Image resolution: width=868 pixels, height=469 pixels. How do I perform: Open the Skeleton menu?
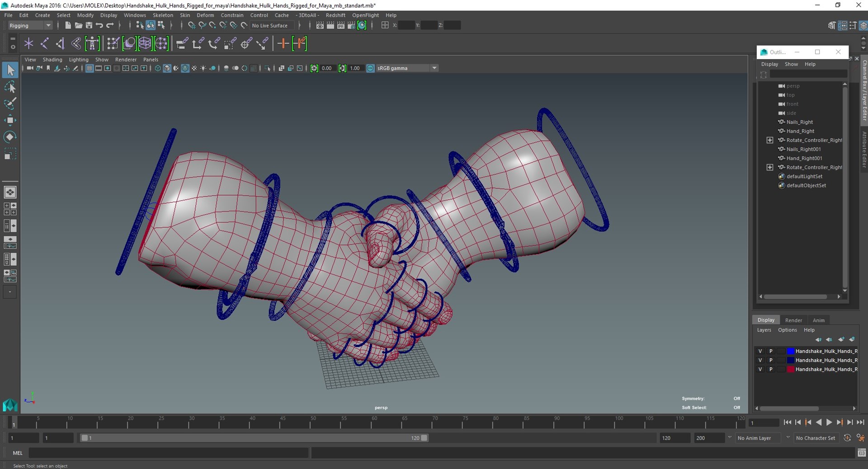tap(163, 15)
